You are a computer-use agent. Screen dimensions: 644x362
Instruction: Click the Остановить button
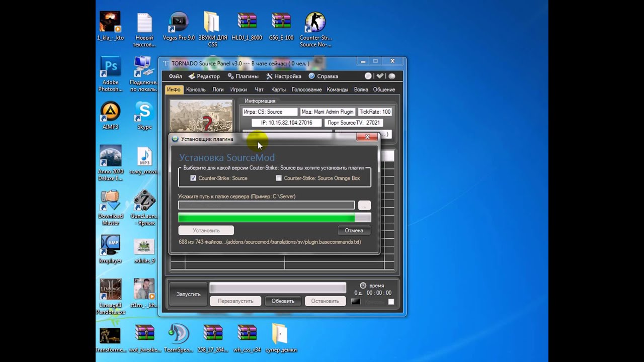pyautogui.click(x=325, y=301)
